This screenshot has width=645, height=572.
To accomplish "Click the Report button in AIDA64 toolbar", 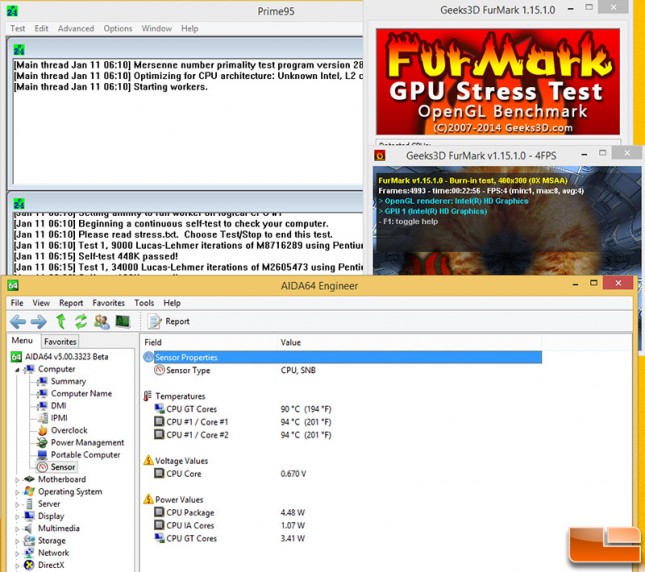I will click(x=169, y=321).
